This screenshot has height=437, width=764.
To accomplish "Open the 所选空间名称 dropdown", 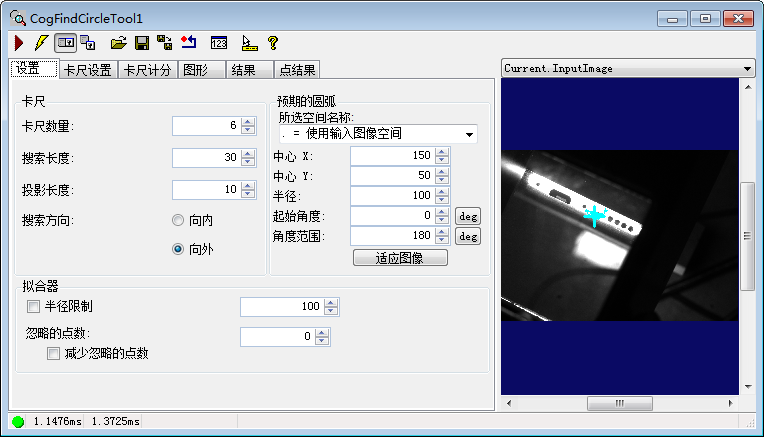I will (x=469, y=134).
